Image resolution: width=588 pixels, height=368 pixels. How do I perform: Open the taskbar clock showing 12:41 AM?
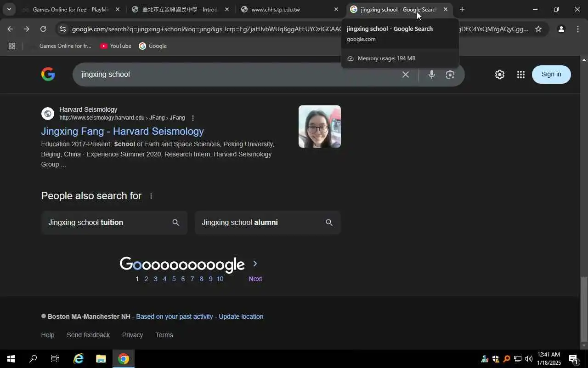[x=548, y=359]
